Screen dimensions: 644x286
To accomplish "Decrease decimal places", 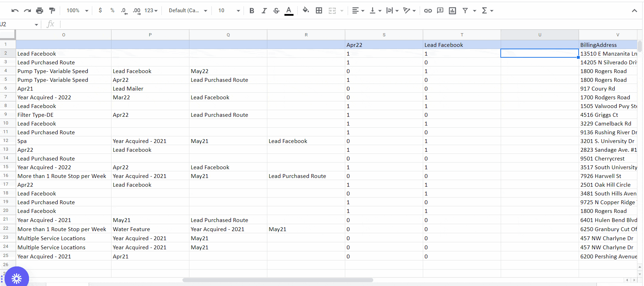I will [124, 11].
